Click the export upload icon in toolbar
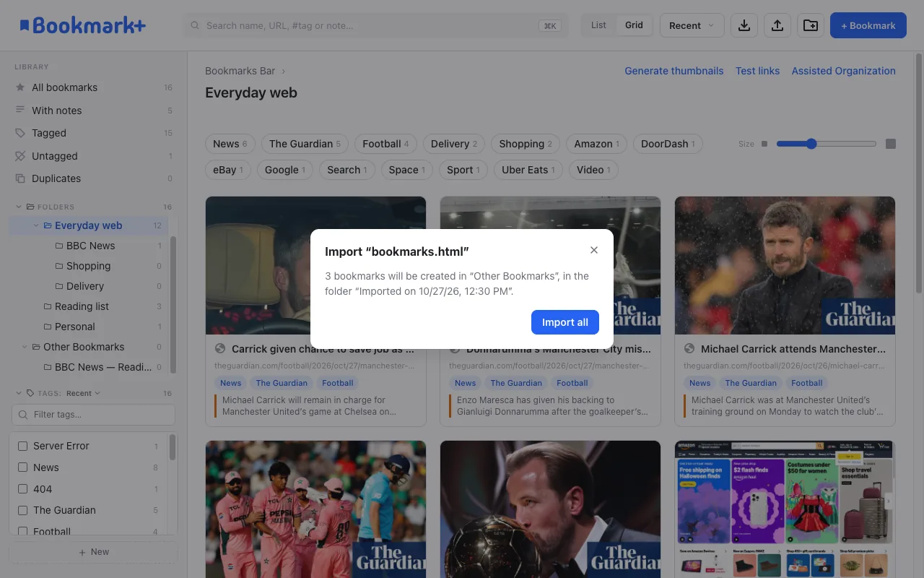 (x=777, y=25)
